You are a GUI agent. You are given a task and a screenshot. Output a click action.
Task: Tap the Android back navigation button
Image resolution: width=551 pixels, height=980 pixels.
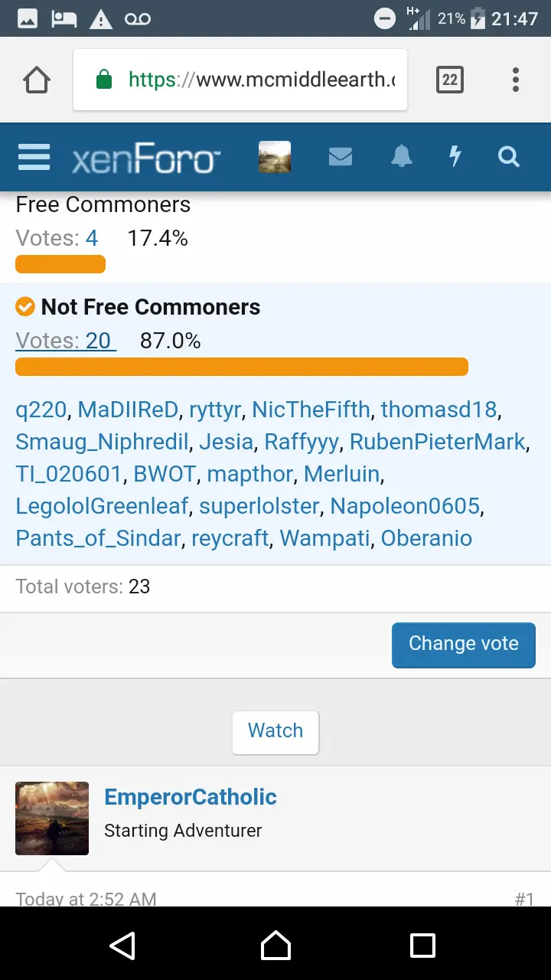pyautogui.click(x=122, y=946)
